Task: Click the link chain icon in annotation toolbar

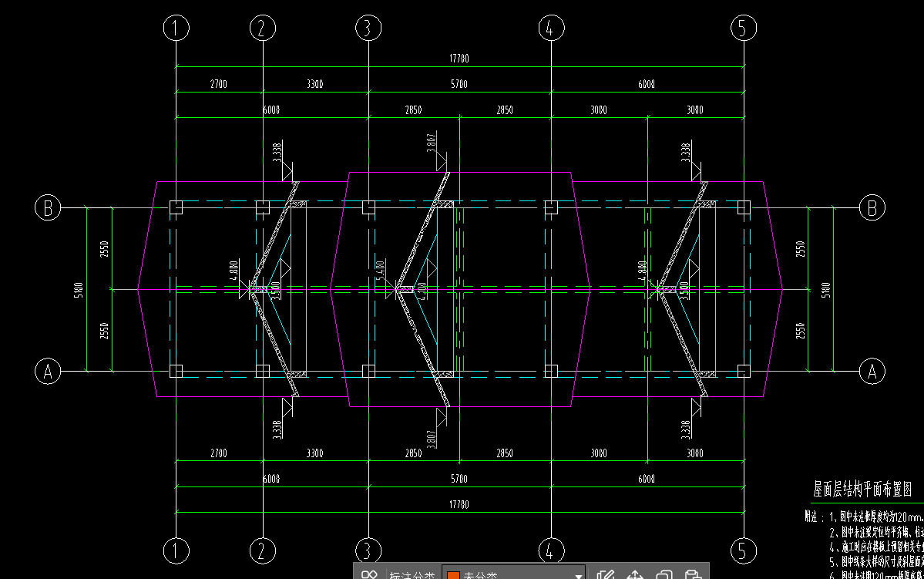Action: (369, 574)
